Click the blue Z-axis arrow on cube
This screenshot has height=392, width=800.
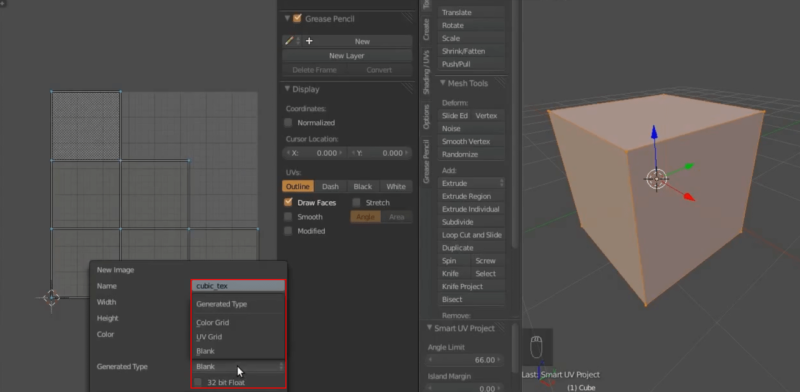(x=654, y=132)
